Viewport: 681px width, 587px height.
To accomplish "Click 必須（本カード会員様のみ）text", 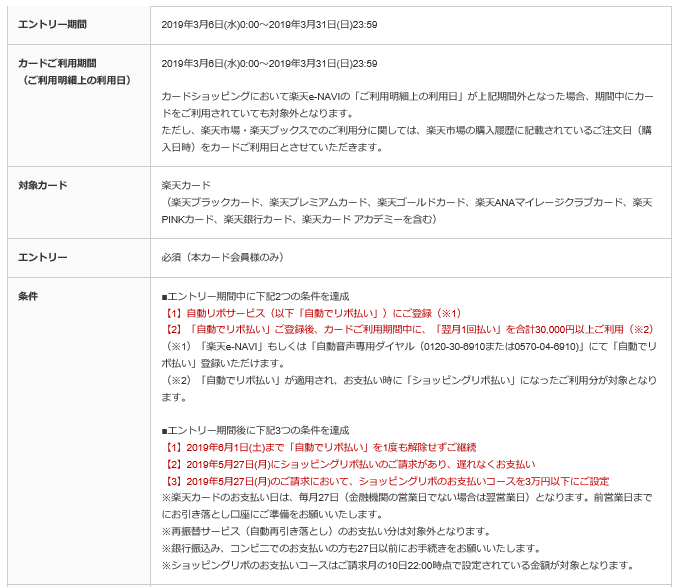I will pyautogui.click(x=223, y=257).
